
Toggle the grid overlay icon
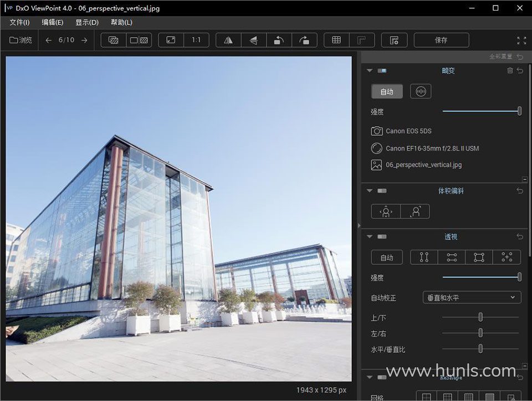pos(336,40)
